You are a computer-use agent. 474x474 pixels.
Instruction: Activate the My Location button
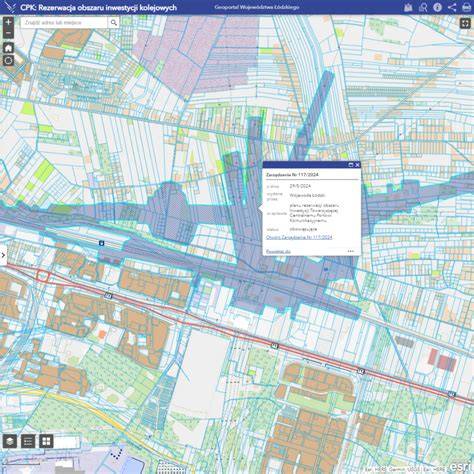(8, 61)
